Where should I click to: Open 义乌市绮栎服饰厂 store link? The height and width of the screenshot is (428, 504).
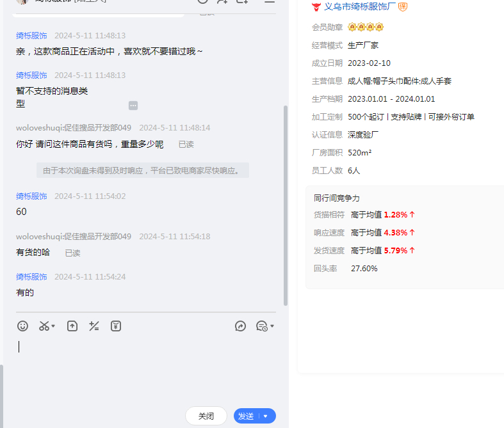pyautogui.click(x=359, y=6)
